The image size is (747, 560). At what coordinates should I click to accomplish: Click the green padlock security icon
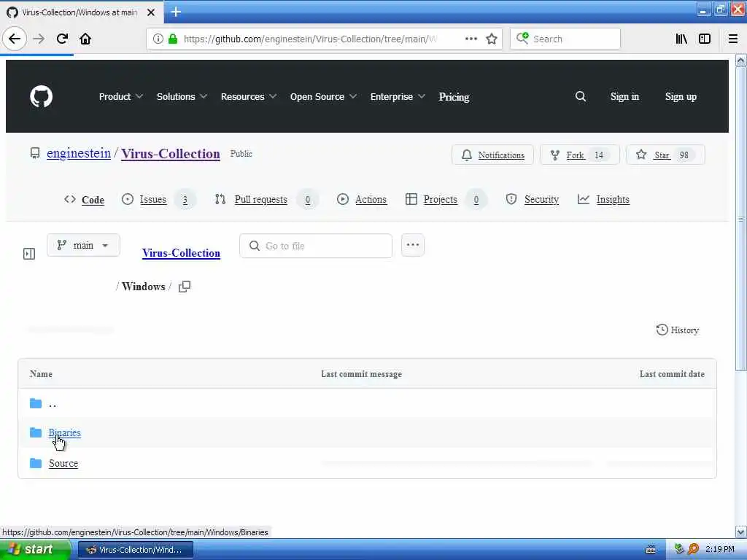173,39
